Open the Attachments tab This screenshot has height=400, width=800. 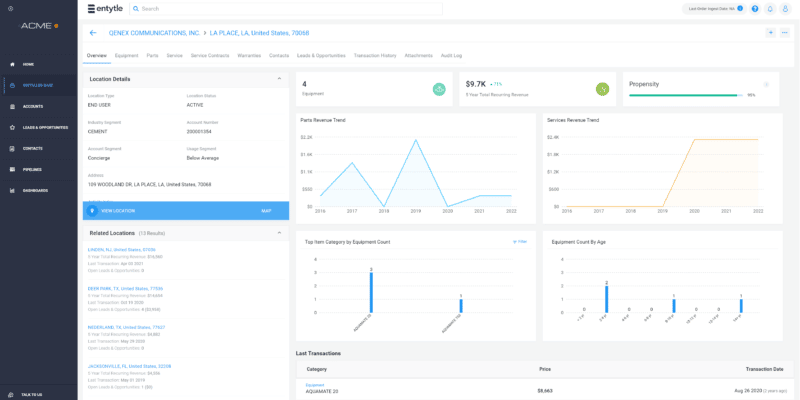pyautogui.click(x=418, y=56)
